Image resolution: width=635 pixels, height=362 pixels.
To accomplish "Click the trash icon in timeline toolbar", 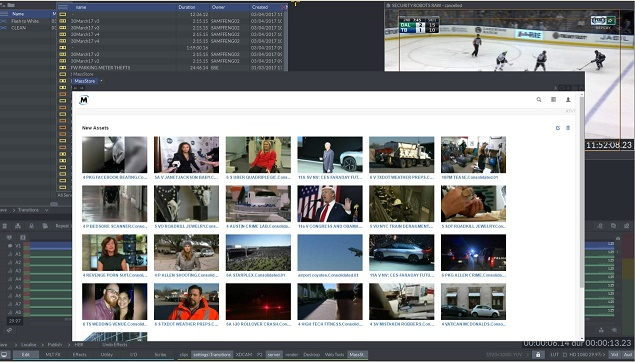I will pyautogui.click(x=5, y=226).
